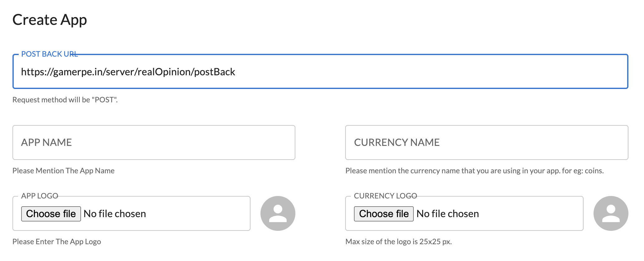The image size is (644, 261).
Task: Click into the APP NAME text field
Action: pyautogui.click(x=154, y=142)
